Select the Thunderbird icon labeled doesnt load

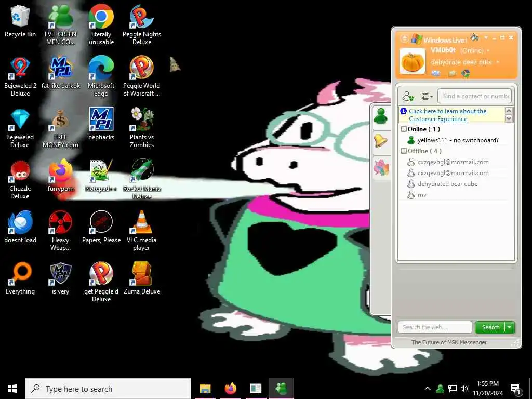(x=20, y=228)
